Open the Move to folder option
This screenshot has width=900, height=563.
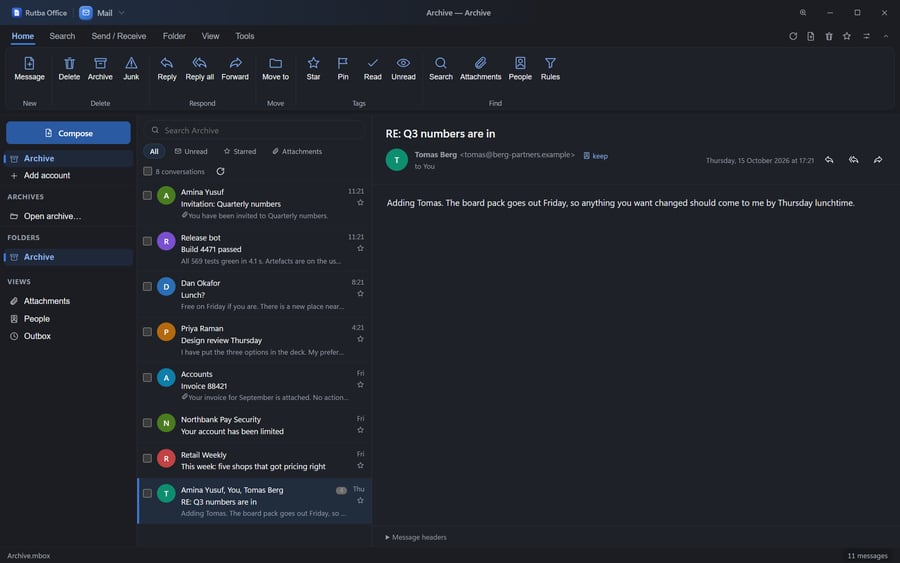276,69
